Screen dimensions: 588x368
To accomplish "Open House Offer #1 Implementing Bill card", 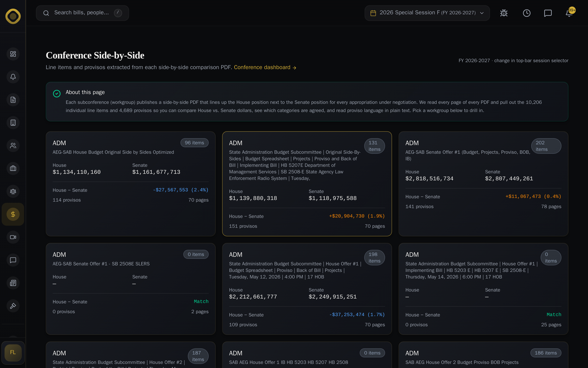I will [x=483, y=289].
